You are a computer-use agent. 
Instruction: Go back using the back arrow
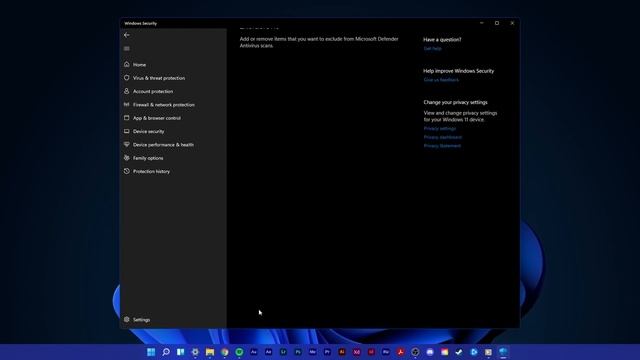[127, 35]
